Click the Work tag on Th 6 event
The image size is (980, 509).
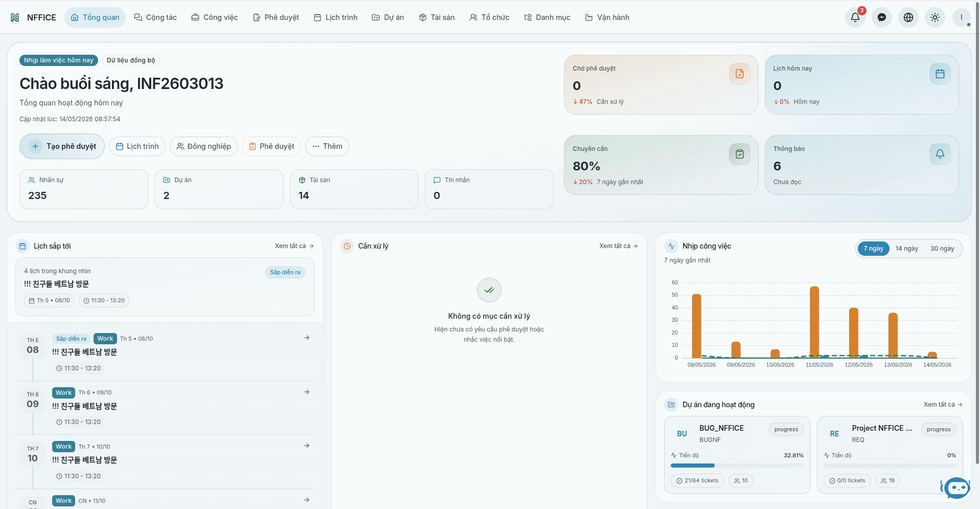coord(64,393)
